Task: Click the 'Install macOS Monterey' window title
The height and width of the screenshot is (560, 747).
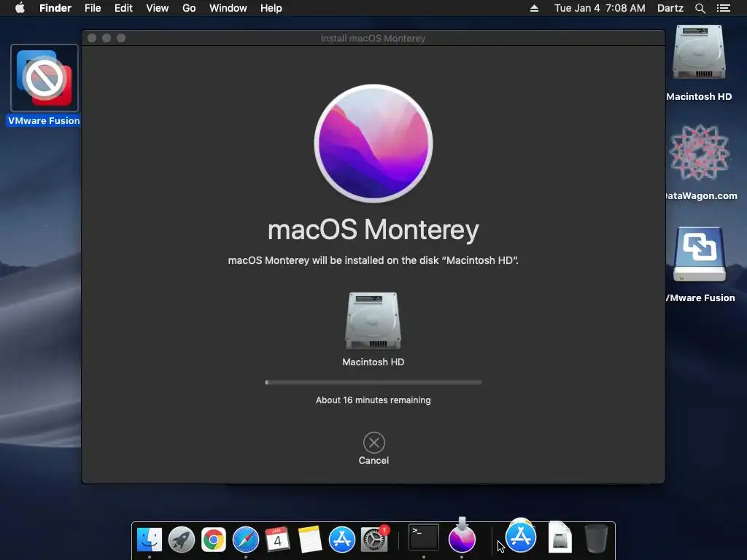Action: (373, 38)
